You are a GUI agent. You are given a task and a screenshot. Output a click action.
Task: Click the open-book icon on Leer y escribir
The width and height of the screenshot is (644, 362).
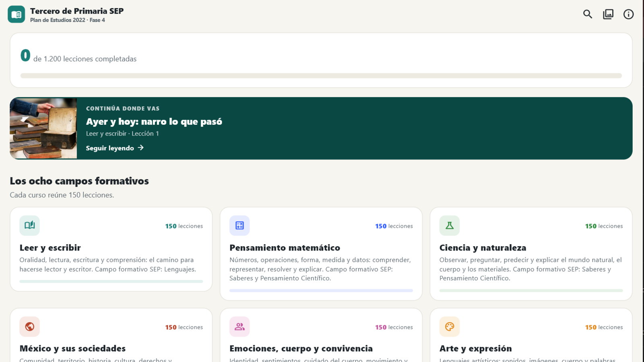pyautogui.click(x=29, y=225)
